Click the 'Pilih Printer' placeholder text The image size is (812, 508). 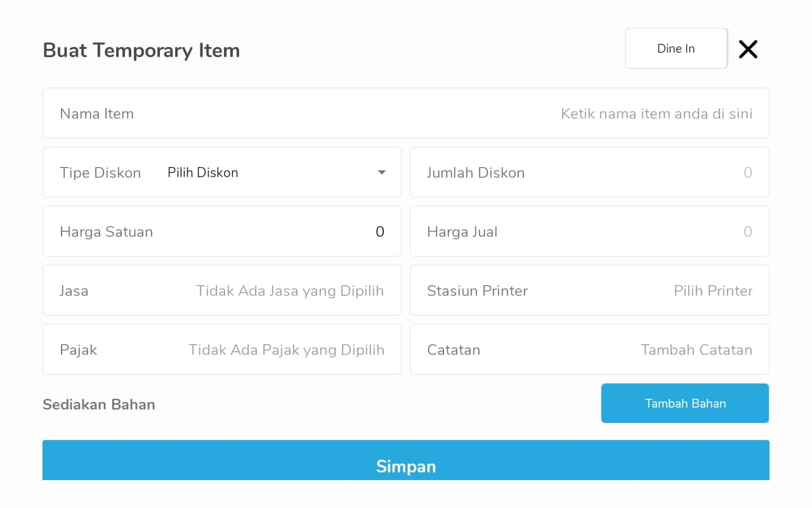coord(713,291)
